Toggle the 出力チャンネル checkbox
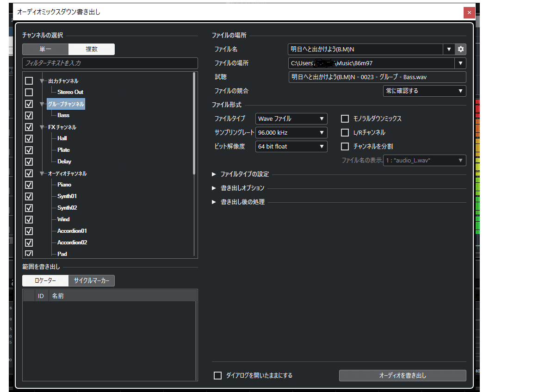Image resolution: width=533 pixels, height=392 pixels. 29,81
